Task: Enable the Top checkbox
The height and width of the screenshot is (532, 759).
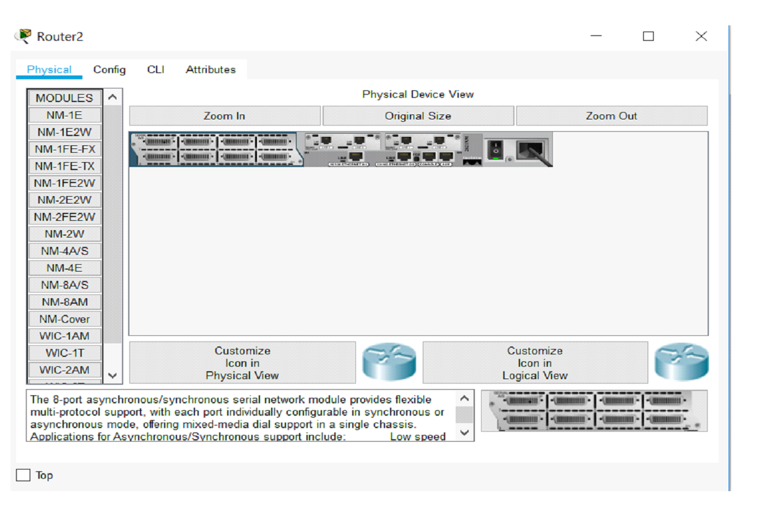Action: click(24, 475)
